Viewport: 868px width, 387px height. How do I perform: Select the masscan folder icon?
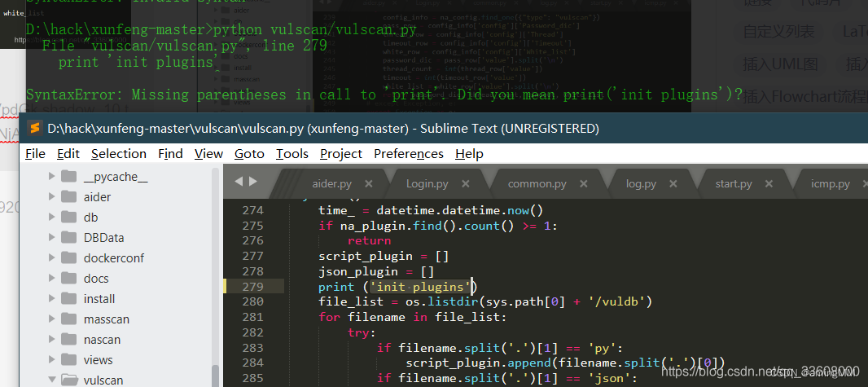pos(68,319)
